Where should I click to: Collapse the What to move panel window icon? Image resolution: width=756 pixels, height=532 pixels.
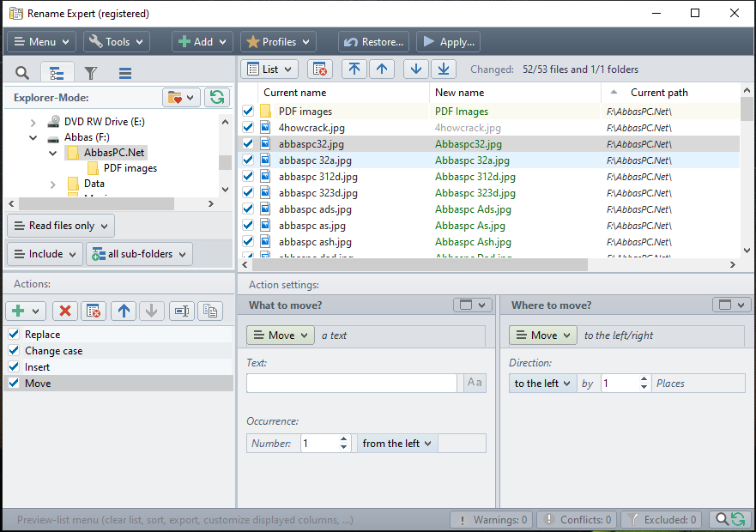point(473,305)
